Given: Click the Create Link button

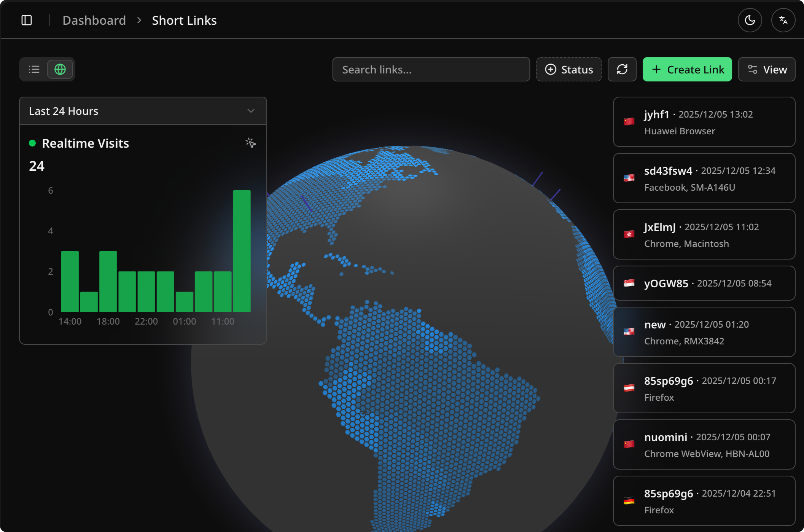Looking at the screenshot, I should [x=687, y=69].
